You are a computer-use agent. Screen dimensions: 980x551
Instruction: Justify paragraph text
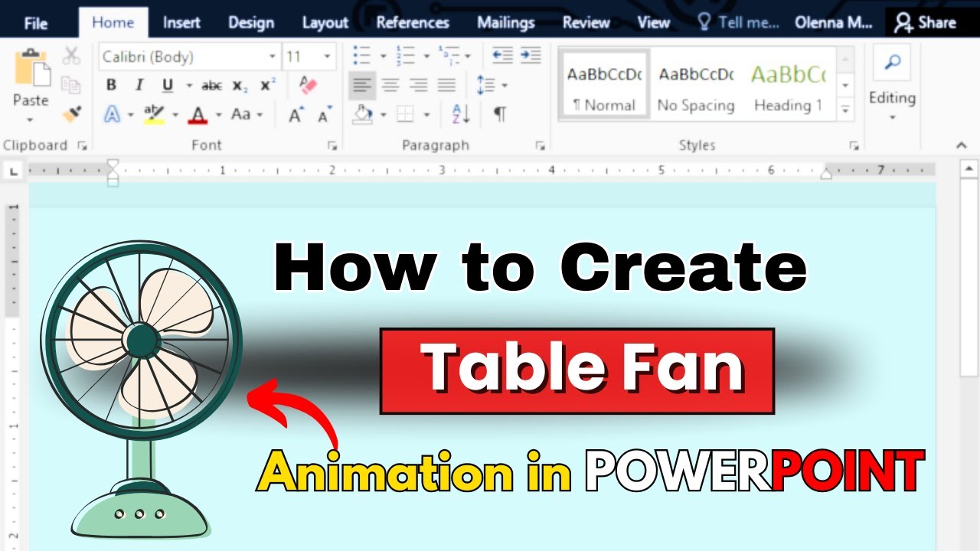click(x=446, y=85)
